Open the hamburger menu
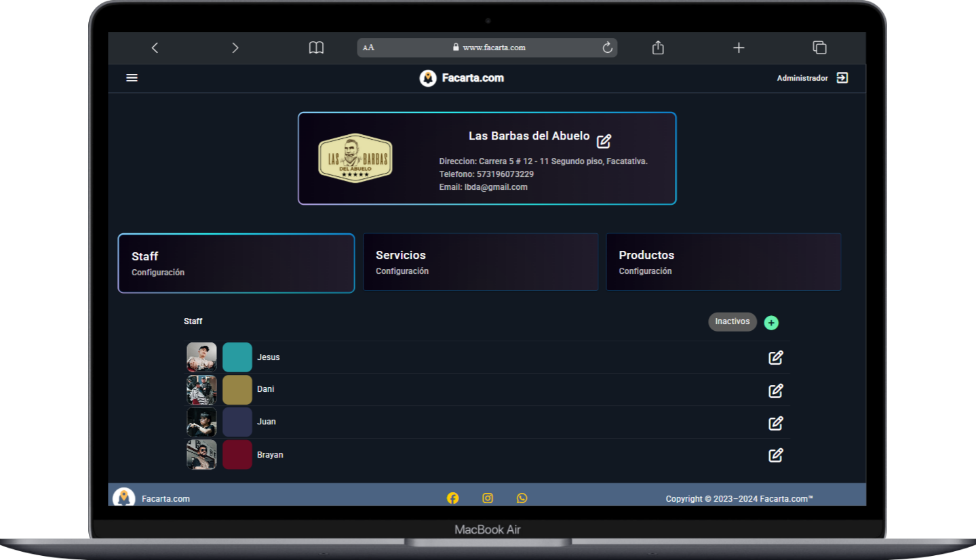The image size is (976, 560). pyautogui.click(x=132, y=78)
